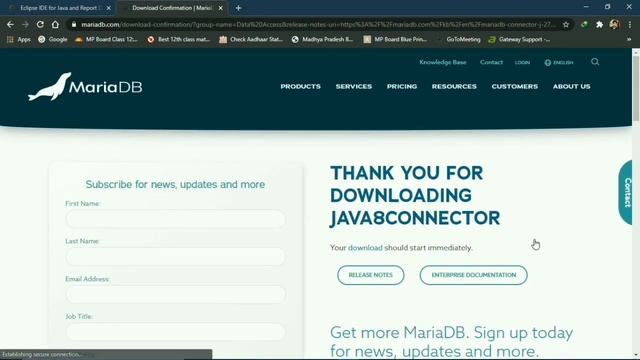Open the ENGLISH language selector
The image size is (640, 360).
click(559, 62)
